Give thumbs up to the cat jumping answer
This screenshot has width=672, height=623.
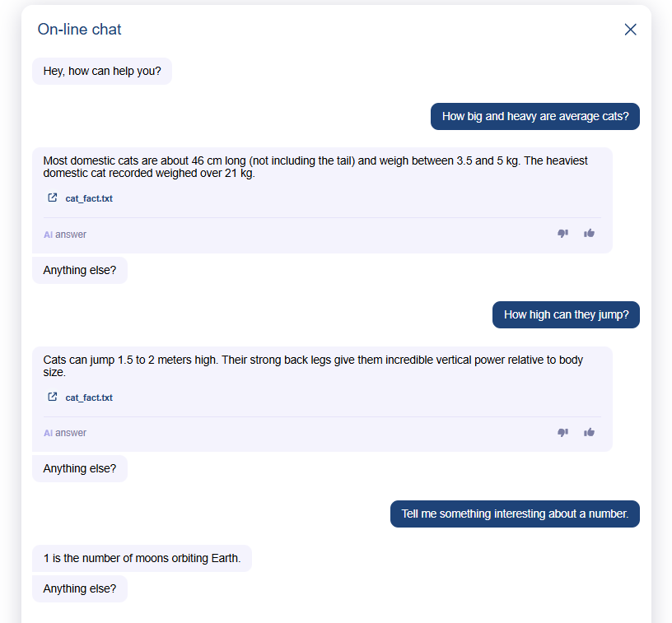tap(589, 433)
